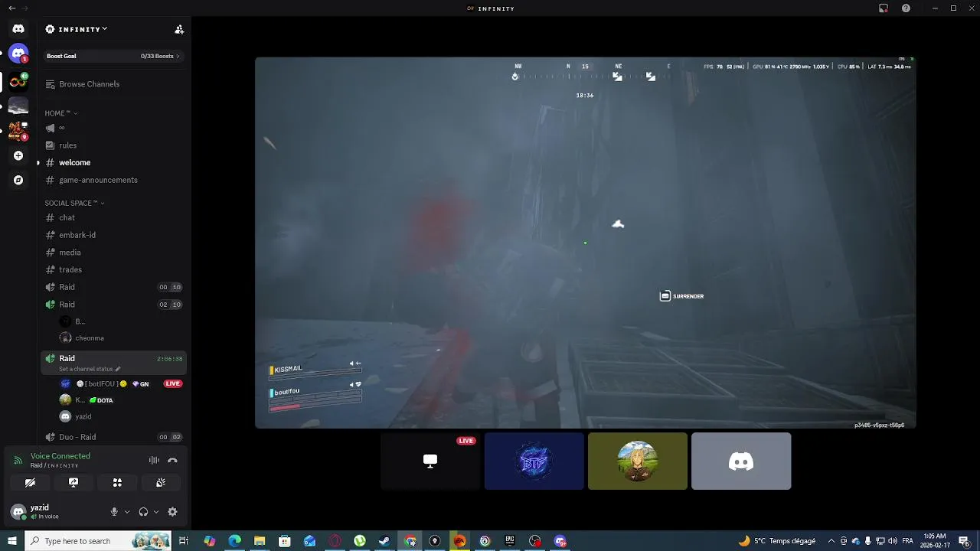Go back with the arrow in the title bar
This screenshot has width=980, height=551.
point(11,8)
